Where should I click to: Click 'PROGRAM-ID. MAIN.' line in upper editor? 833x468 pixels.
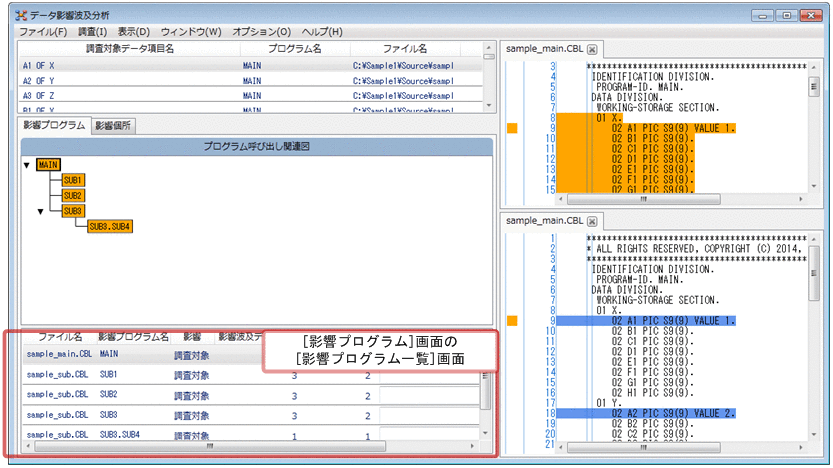click(640, 87)
